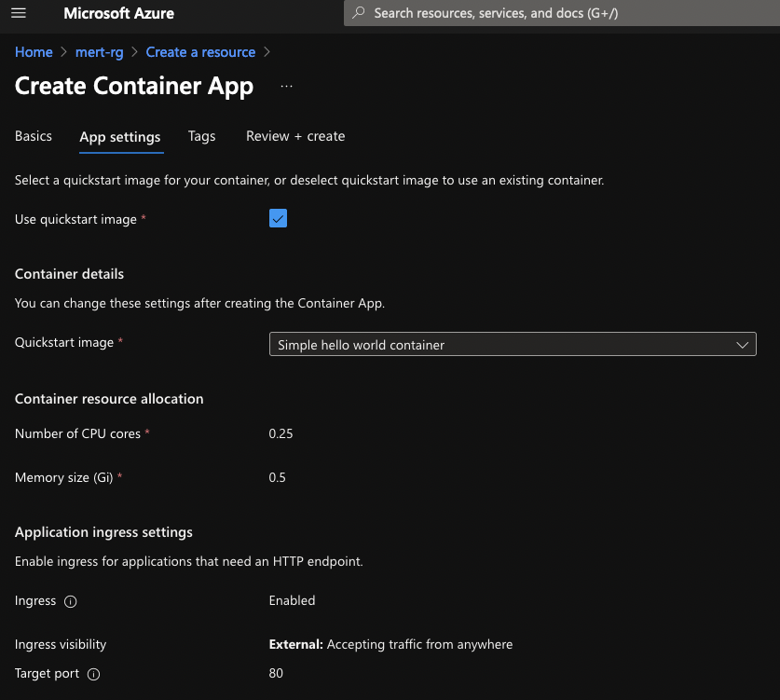Show info tooltip next to Ingress
Viewport: 780px width, 700px height.
click(x=71, y=601)
